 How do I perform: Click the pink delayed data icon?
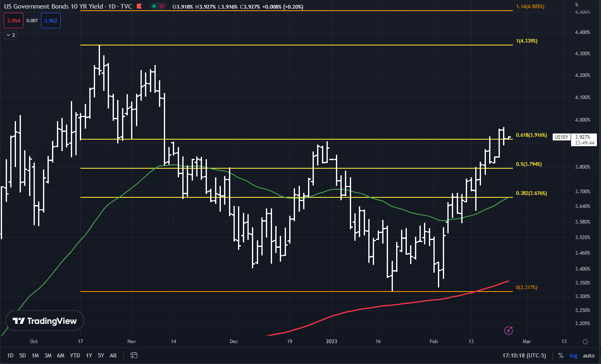click(x=161, y=7)
